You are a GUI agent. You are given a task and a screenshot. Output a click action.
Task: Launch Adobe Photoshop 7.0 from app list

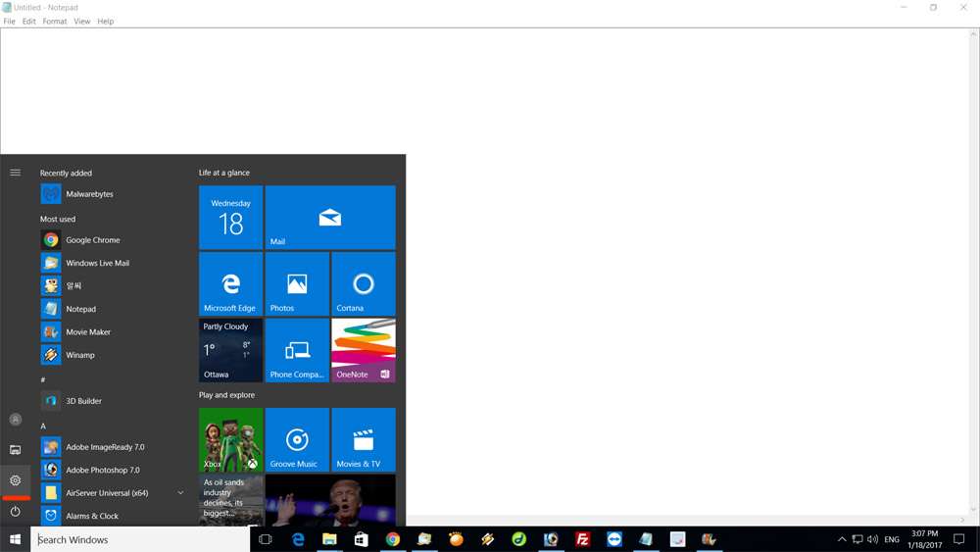click(x=111, y=470)
